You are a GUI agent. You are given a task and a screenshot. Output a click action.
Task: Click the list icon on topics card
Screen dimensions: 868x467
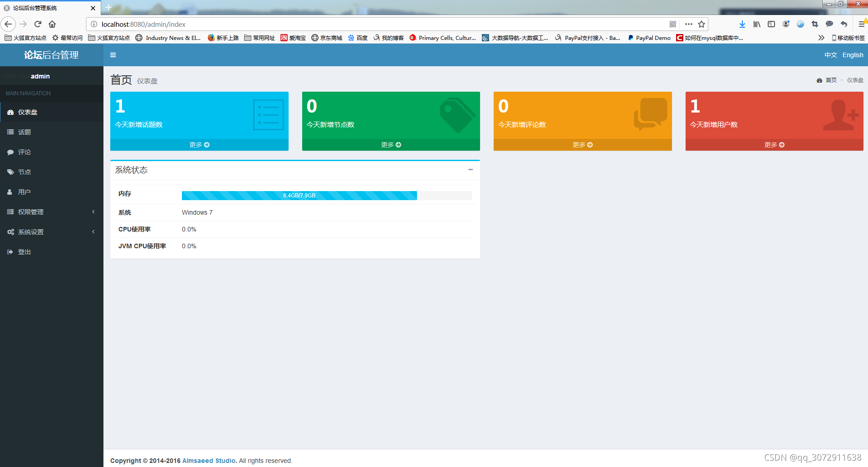[268, 115]
